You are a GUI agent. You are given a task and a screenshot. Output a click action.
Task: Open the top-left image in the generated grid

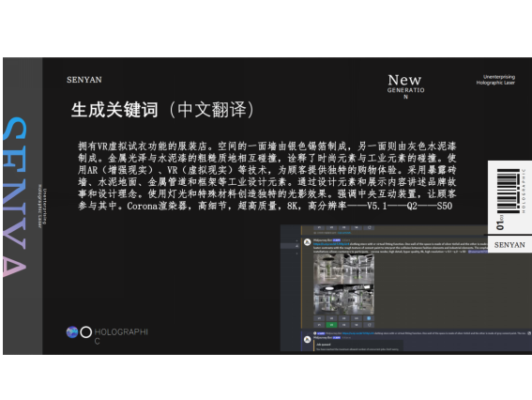[328, 269]
